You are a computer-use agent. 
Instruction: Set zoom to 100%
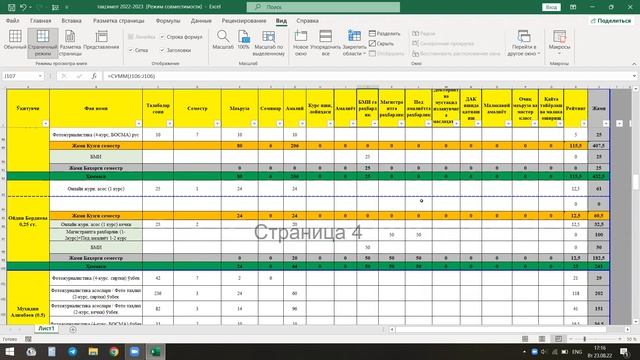pyautogui.click(x=244, y=40)
